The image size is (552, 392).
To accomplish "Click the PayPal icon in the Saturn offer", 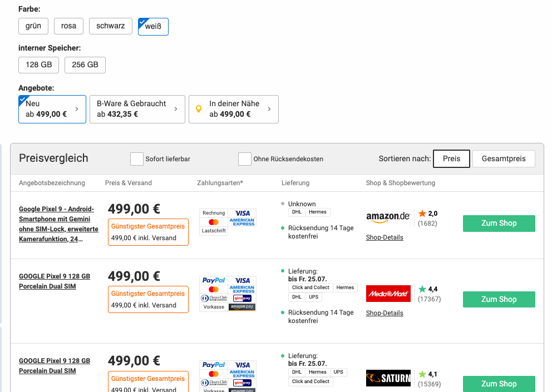I will (x=214, y=365).
